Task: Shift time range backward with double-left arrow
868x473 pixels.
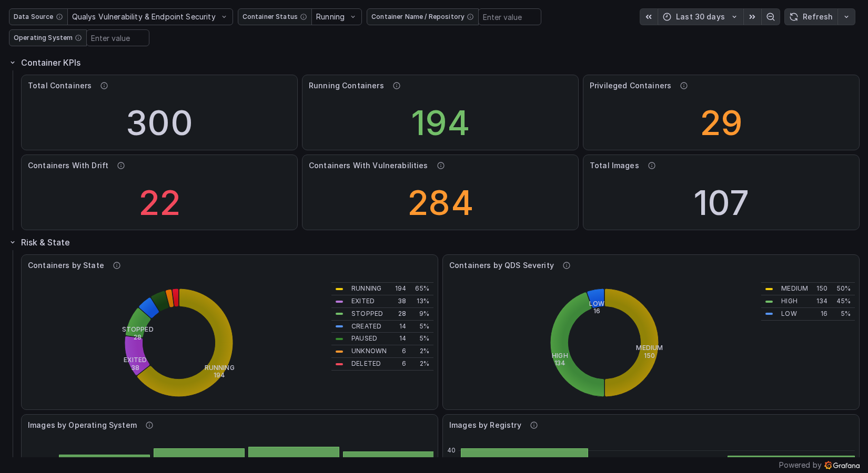Action: point(649,17)
